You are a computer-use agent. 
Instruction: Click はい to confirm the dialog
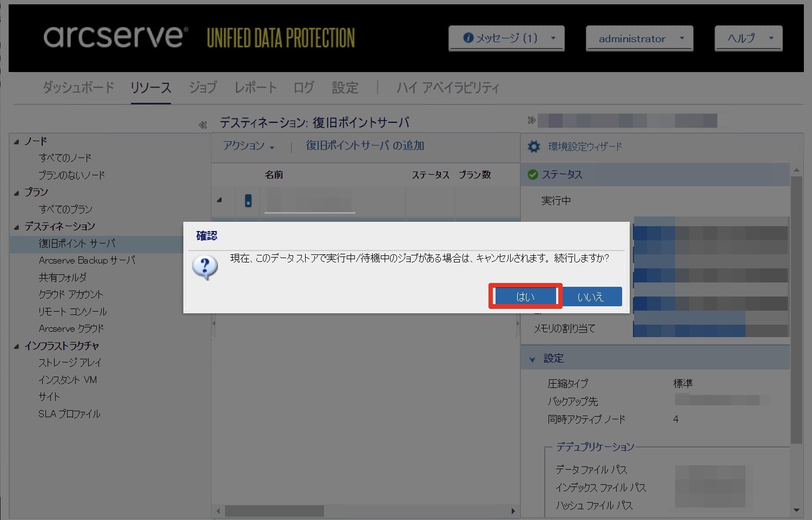pos(525,297)
